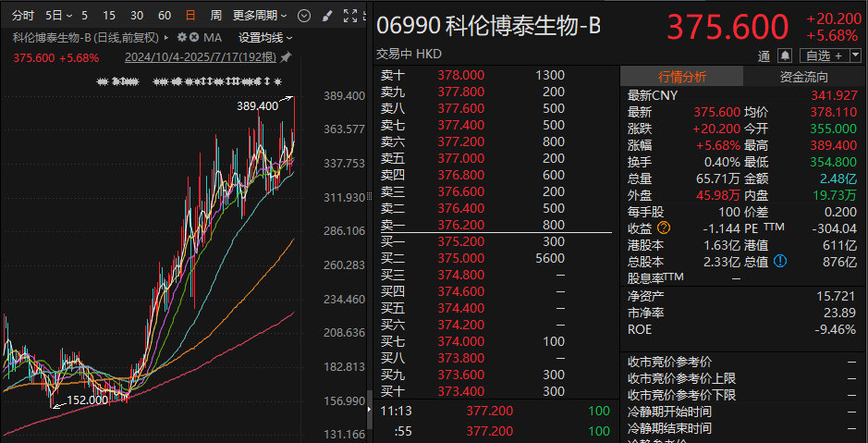Click the small arrow on the chart panel divider
The width and height of the screenshot is (868, 443).
click(369, 409)
